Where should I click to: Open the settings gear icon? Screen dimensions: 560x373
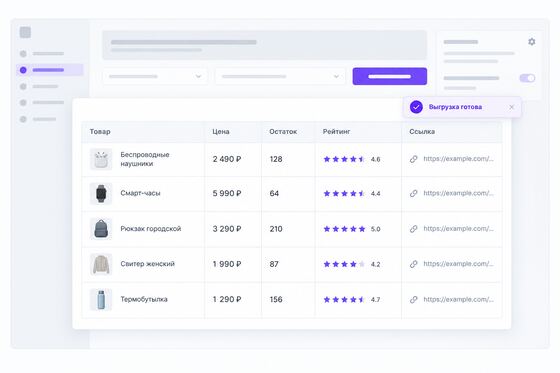click(531, 42)
